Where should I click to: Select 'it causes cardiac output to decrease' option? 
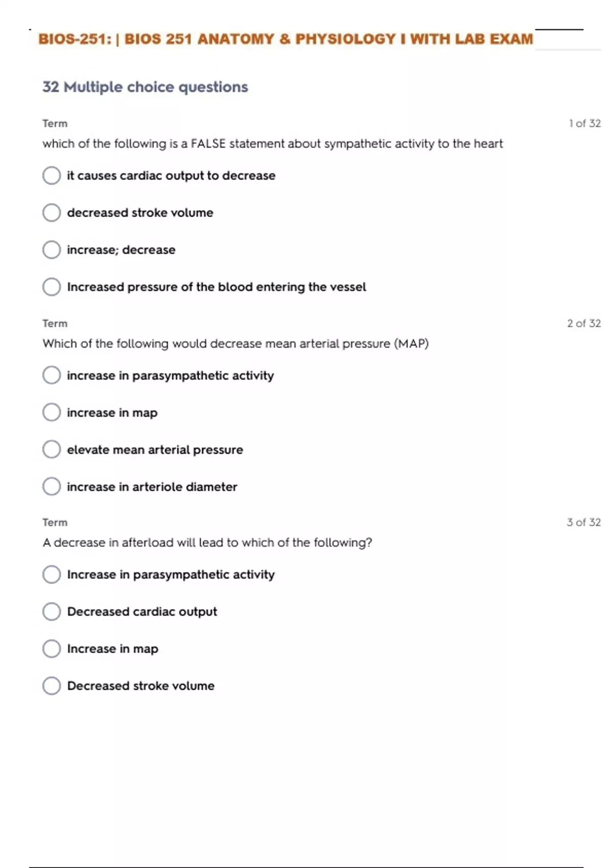point(52,176)
